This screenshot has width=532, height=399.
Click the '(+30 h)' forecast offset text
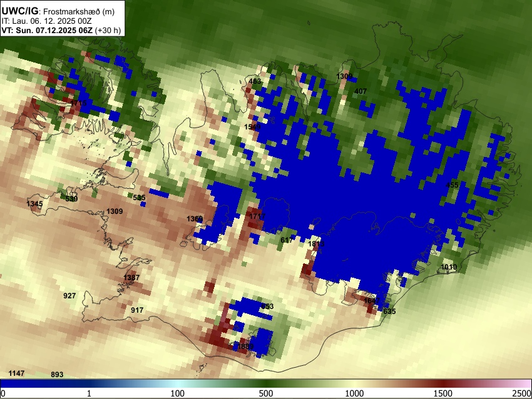pos(108,30)
